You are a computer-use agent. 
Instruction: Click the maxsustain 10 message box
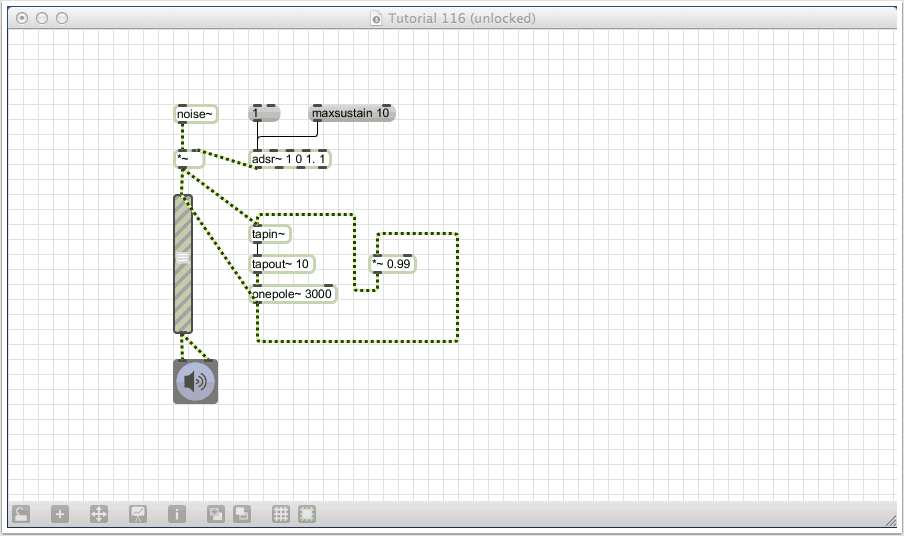[x=351, y=114]
